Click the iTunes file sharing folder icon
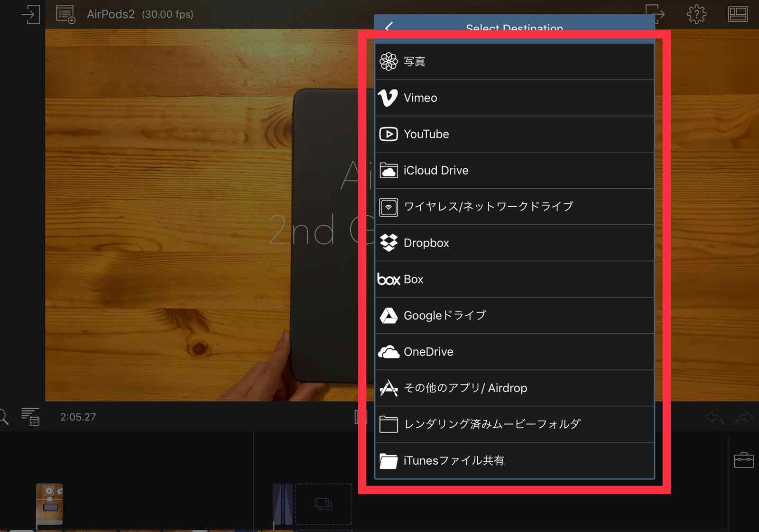Viewport: 759px width, 532px height. pos(389,461)
